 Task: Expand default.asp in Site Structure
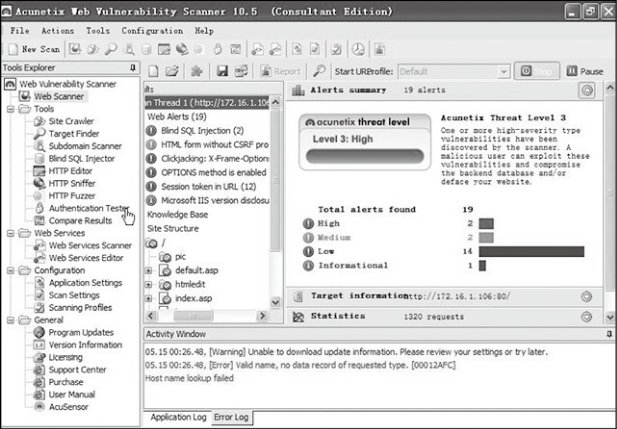click(x=148, y=271)
